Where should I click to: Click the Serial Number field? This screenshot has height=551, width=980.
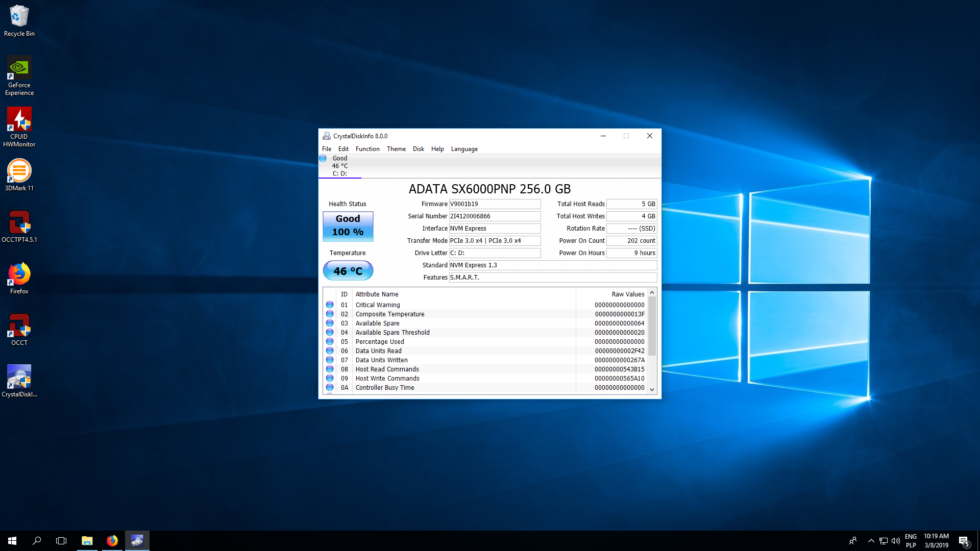495,216
